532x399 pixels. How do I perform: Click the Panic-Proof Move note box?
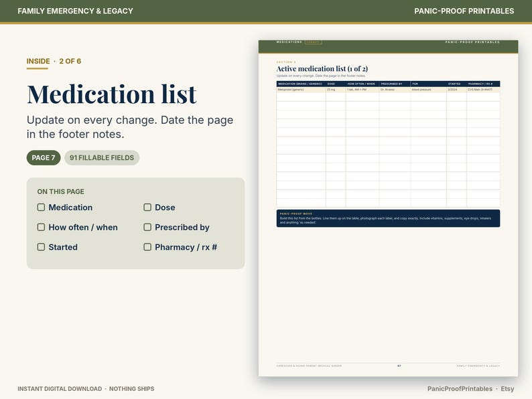(388, 218)
